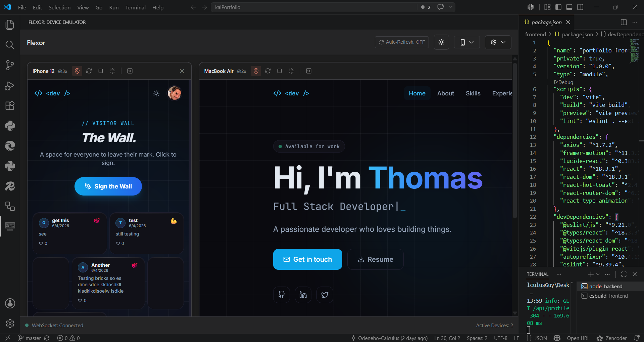This screenshot has width=644, height=342.
Task: Open Extensions in the activity bar
Action: 10,106
